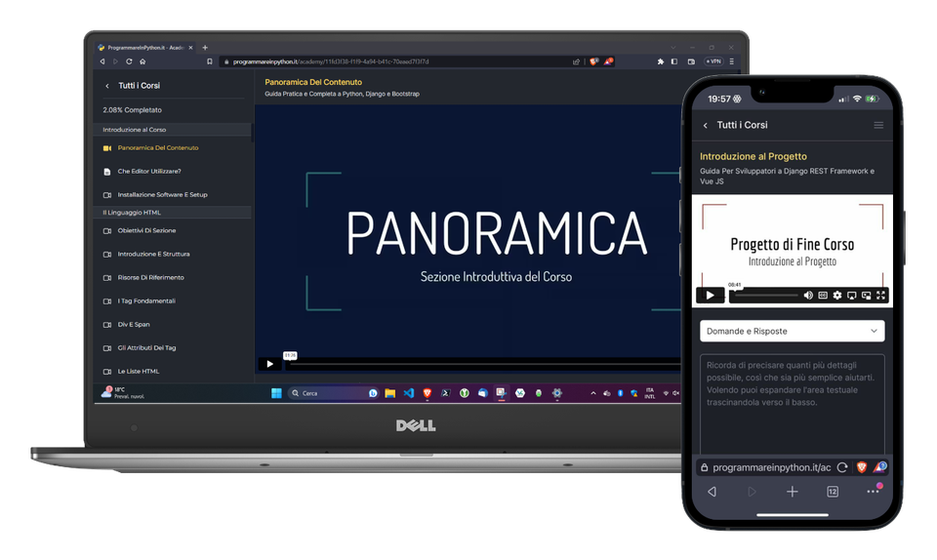Select the Introduzione al Corso section header

(174, 130)
